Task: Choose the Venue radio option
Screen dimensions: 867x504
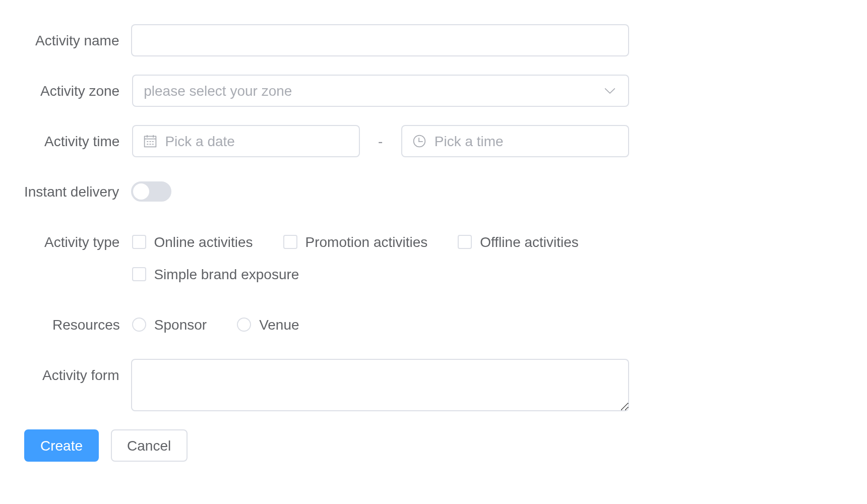Action: coord(244,325)
